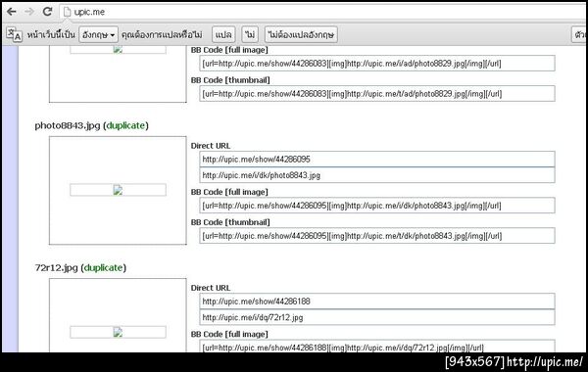Click the browser forward arrow
This screenshot has width=588, height=372.
(x=28, y=12)
